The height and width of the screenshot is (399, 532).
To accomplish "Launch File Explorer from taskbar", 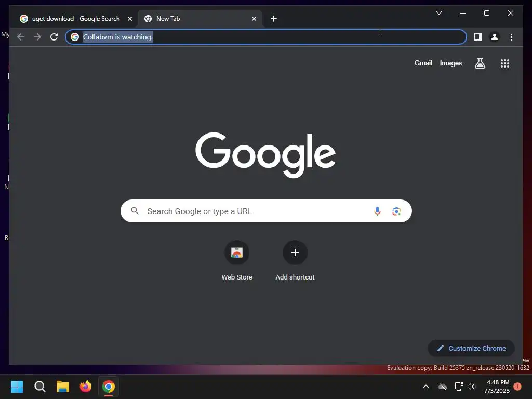I will coord(63,387).
